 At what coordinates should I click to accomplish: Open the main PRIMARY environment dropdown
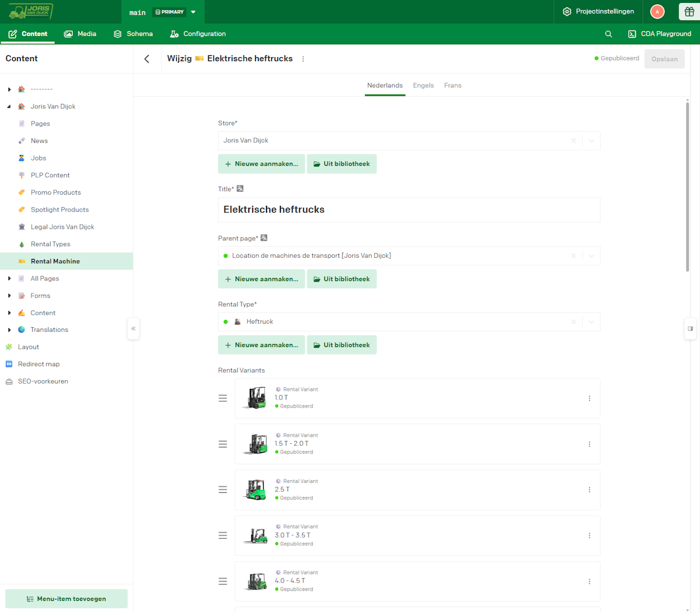193,12
